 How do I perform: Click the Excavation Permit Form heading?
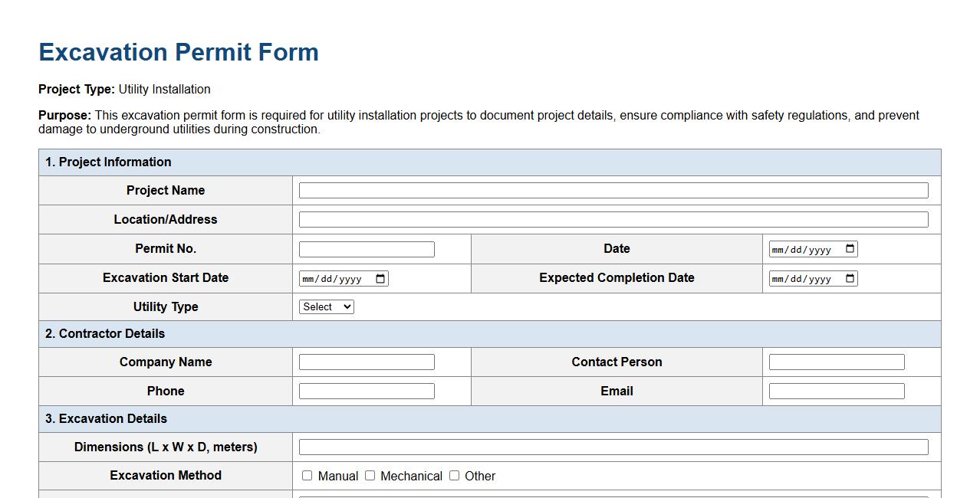[178, 52]
